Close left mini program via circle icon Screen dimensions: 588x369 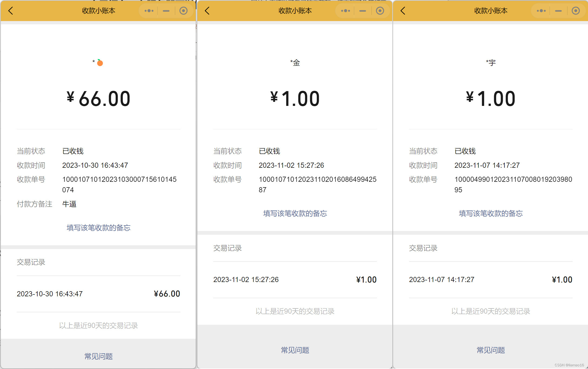(183, 11)
